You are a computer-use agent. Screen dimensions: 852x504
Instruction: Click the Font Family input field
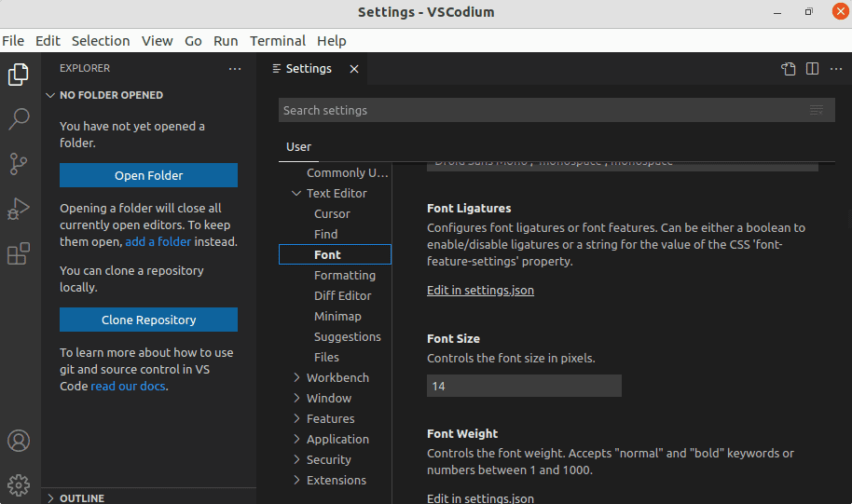[622, 166]
